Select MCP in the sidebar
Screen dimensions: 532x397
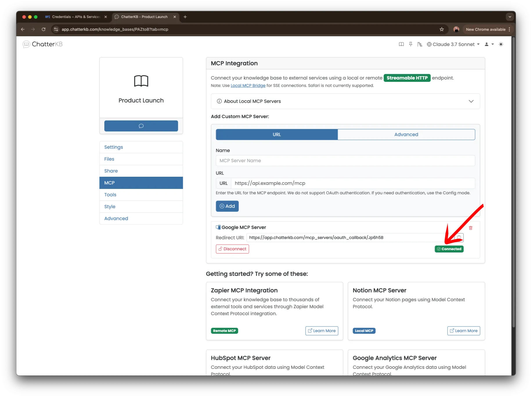(141, 183)
